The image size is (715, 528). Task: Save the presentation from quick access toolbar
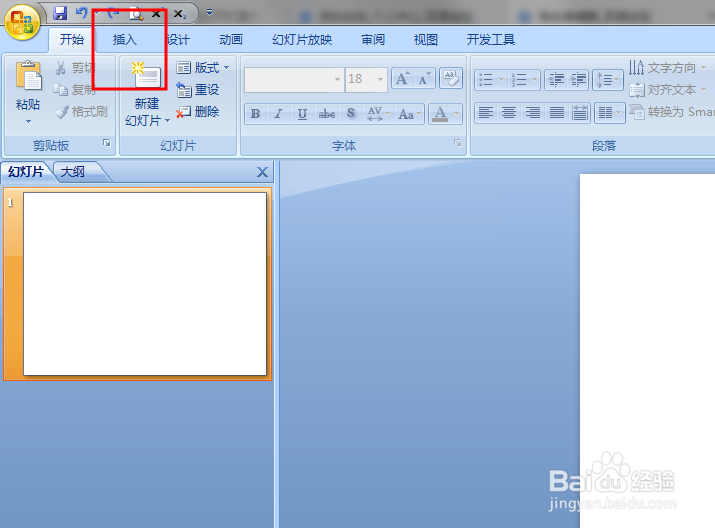60,13
